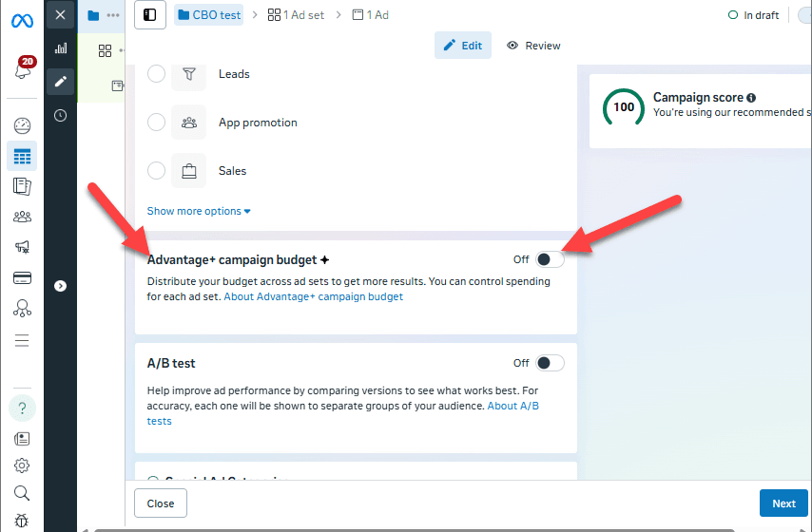Open About Advantage+ campaign budget link
812x532 pixels.
[314, 296]
